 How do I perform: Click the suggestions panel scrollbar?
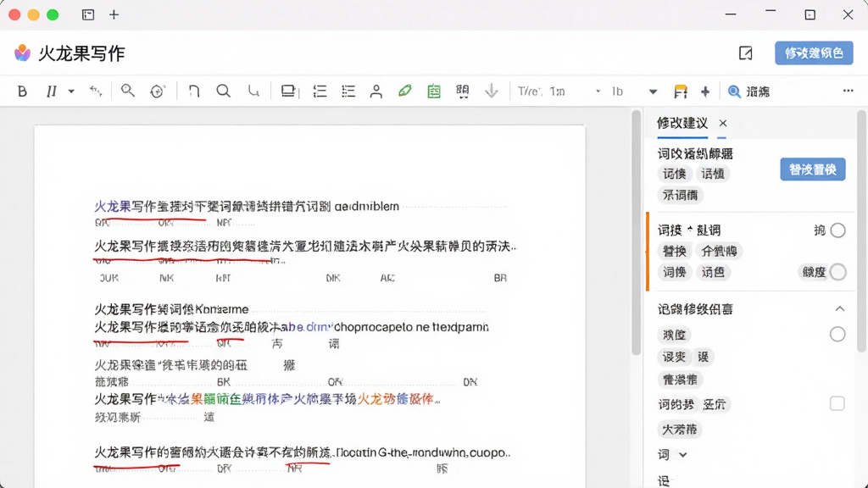[x=861, y=231]
